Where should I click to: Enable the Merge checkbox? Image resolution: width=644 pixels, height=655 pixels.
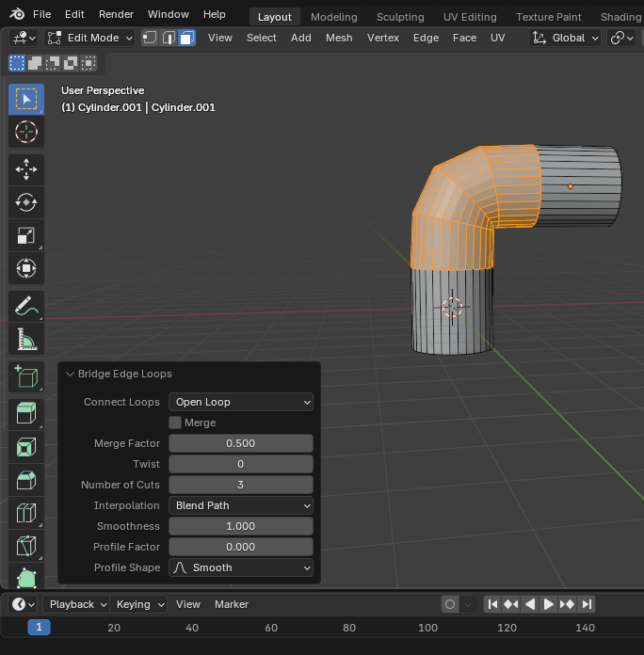(x=175, y=423)
